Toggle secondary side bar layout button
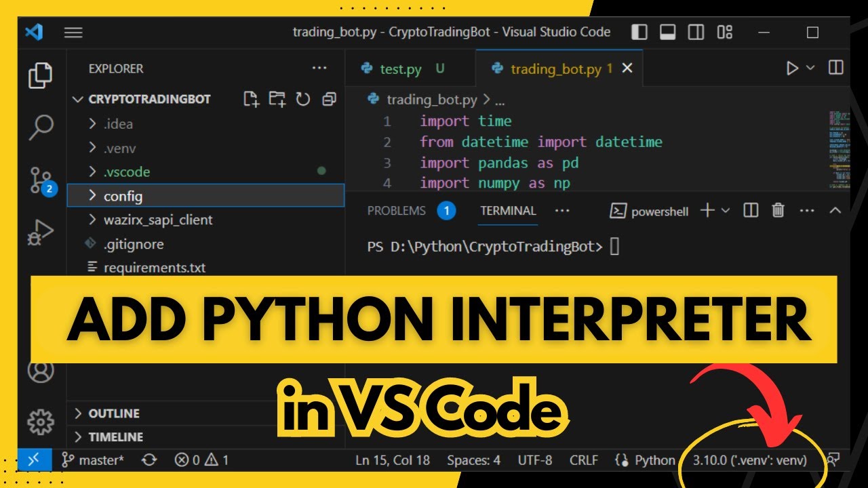The image size is (868, 488). pos(696,32)
